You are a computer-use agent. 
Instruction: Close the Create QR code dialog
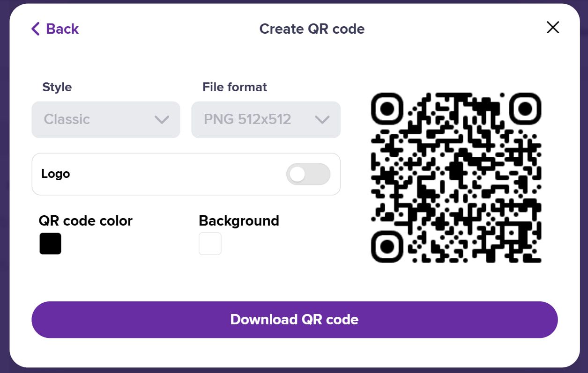click(553, 28)
